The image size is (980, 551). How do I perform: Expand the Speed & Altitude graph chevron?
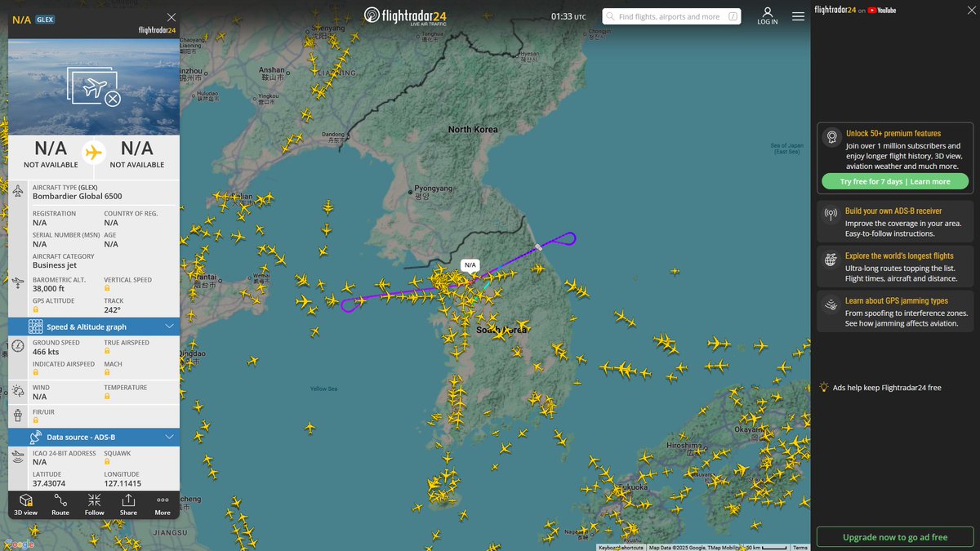[169, 327]
